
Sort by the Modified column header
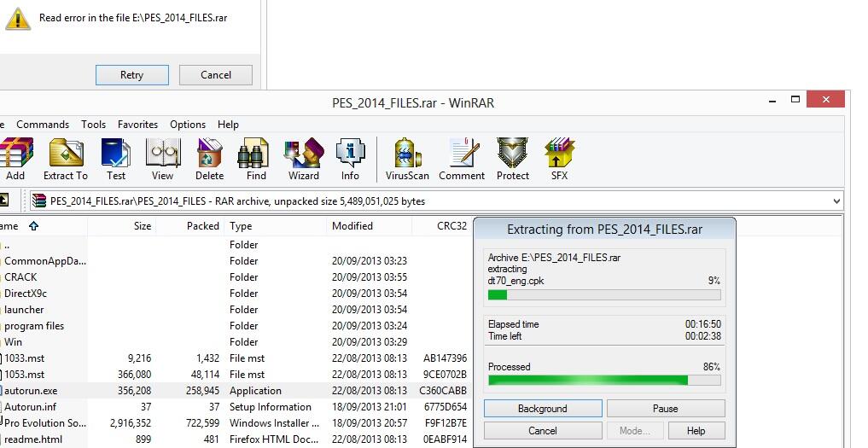370,226
